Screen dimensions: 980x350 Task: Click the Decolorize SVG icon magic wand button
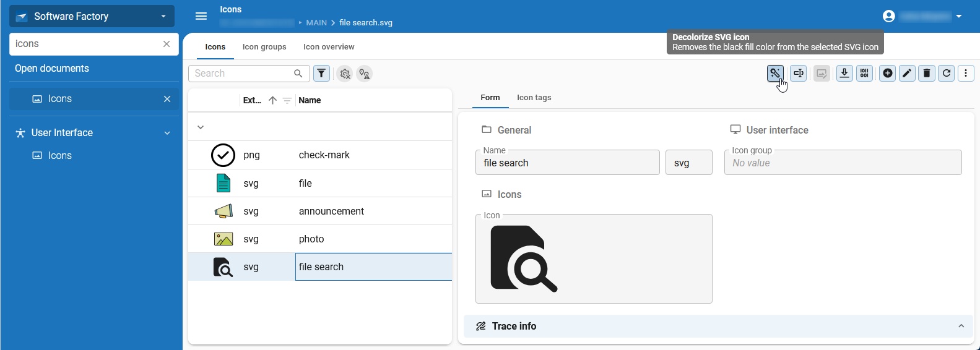774,74
